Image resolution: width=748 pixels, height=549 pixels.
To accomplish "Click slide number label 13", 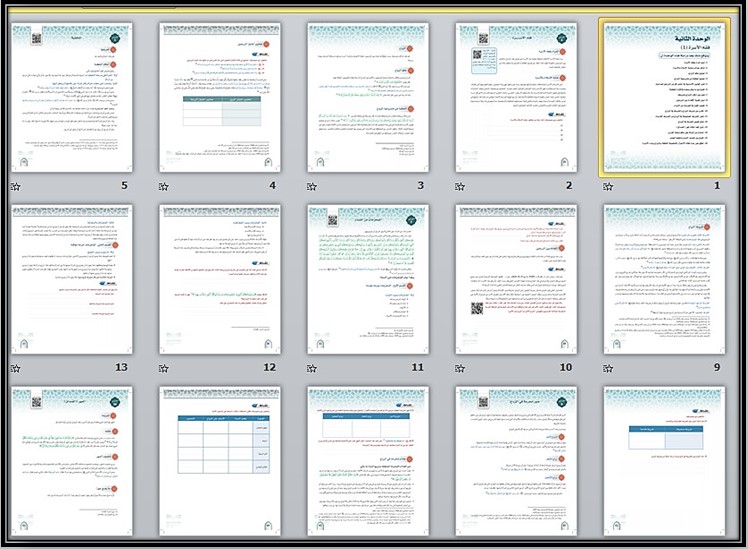I will (x=121, y=367).
